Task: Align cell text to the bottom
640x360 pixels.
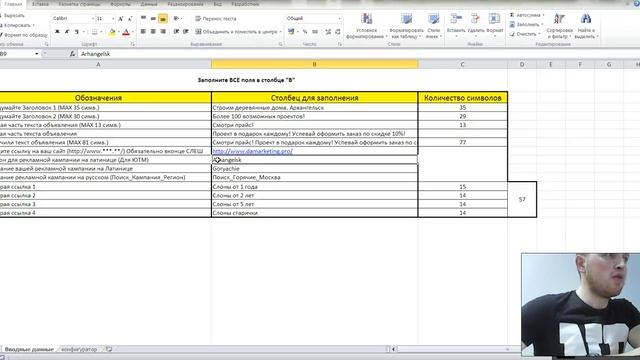Action: click(163, 18)
